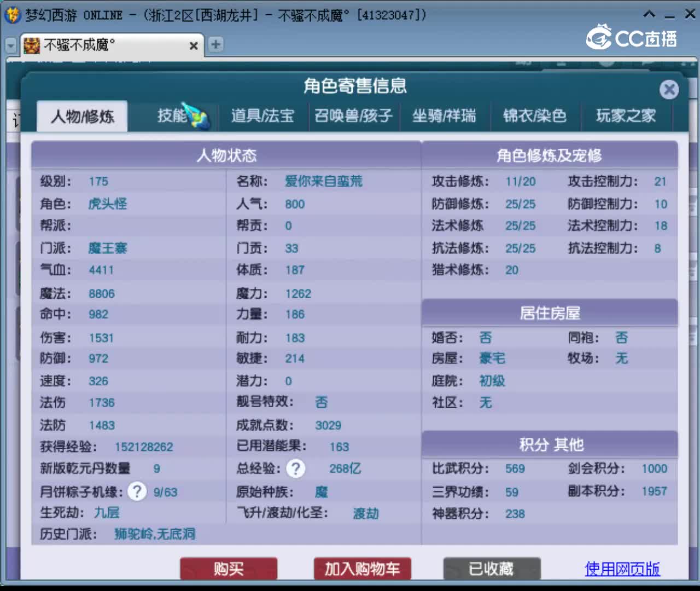Switch to the 召唤兽/孩子 tab

[x=353, y=115]
